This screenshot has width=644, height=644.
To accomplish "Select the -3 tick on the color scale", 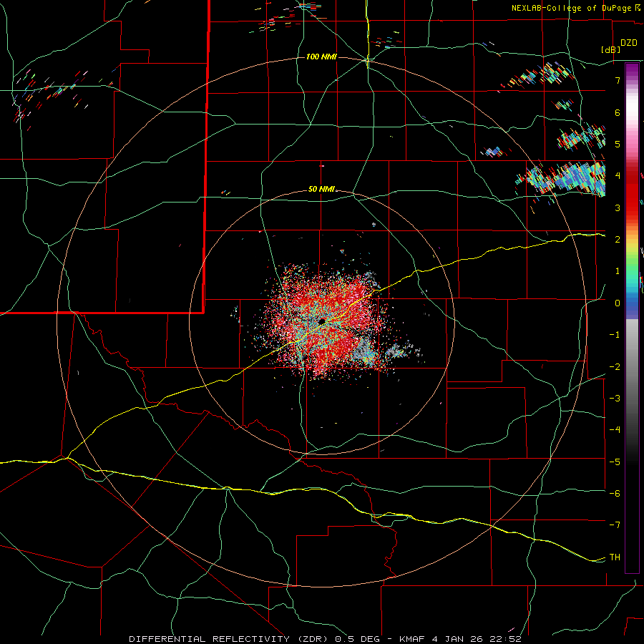I will click(615, 399).
